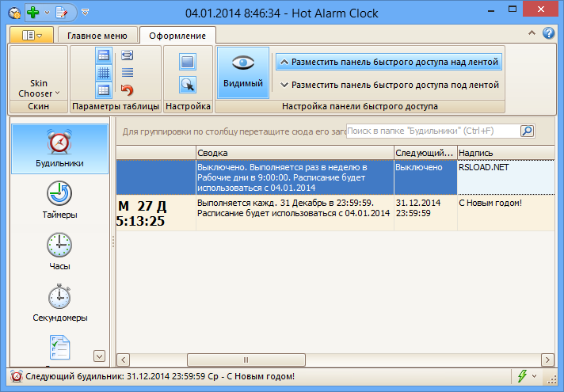
Task: Open the Skin Chooser dropdown
Action: (x=39, y=88)
